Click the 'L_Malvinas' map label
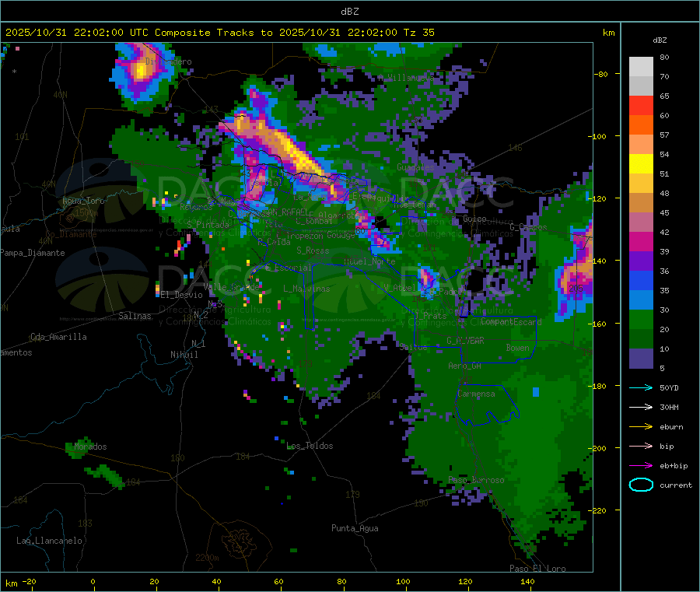700x592 pixels. (306, 289)
